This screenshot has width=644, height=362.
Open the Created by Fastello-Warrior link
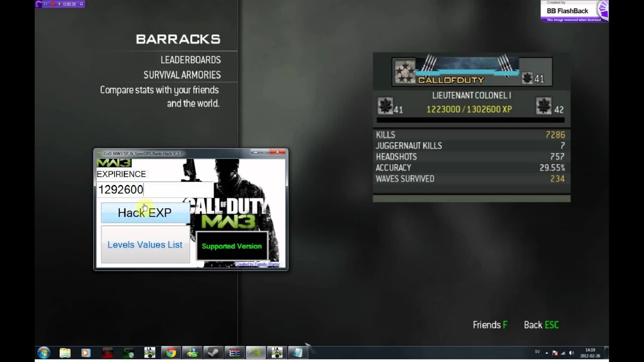tap(258, 264)
